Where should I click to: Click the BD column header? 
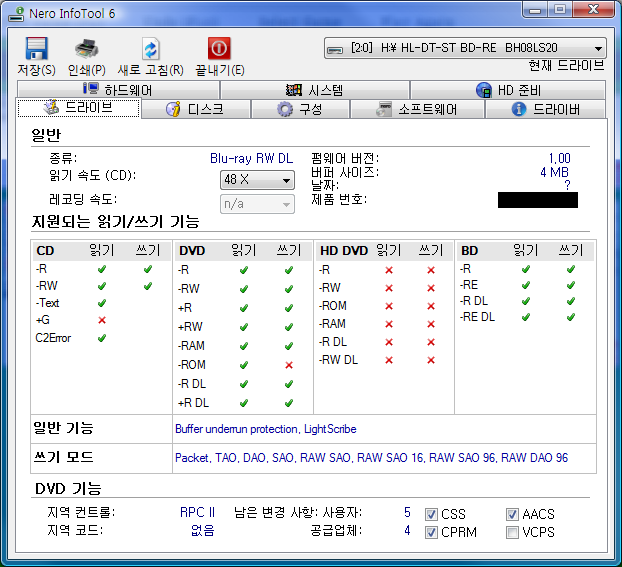tap(469, 251)
